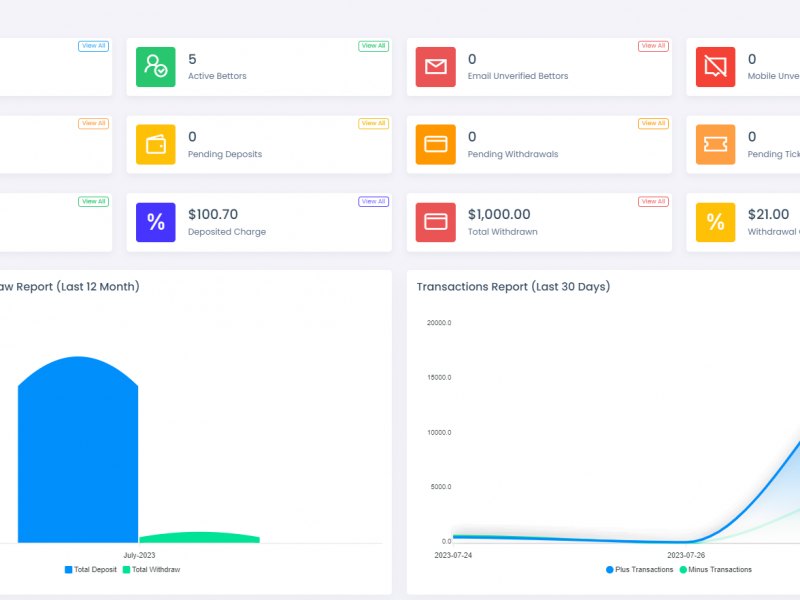The height and width of the screenshot is (600, 800).
Task: Click the 10000.0 y-axis label
Action: (439, 433)
